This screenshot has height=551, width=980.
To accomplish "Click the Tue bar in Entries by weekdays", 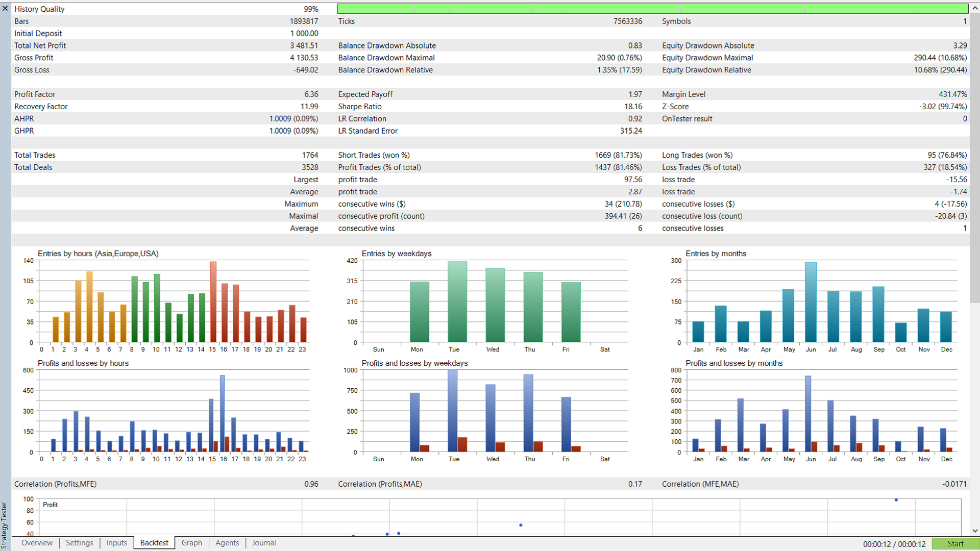I will coord(457,302).
